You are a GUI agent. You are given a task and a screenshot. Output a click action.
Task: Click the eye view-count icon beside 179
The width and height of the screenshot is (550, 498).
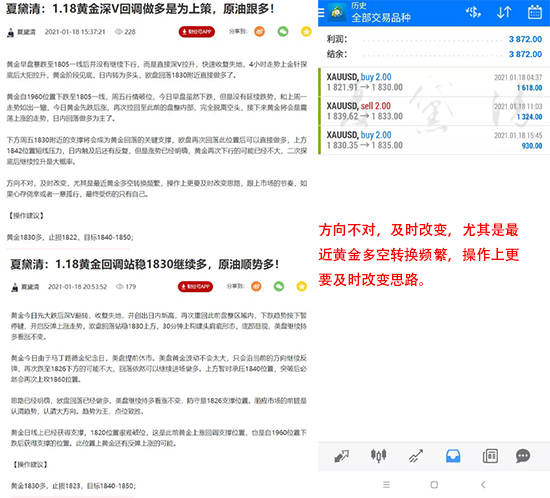pyautogui.click(x=120, y=287)
